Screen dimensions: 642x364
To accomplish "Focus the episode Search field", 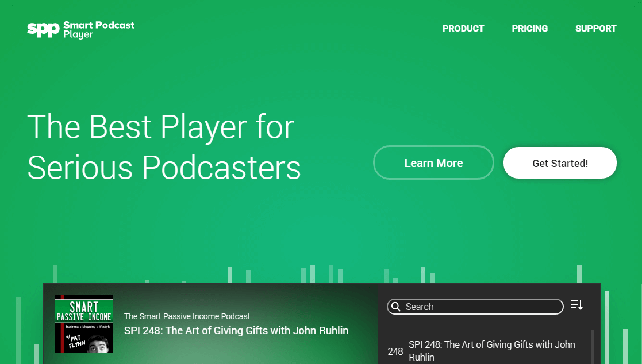I will [x=480, y=307].
